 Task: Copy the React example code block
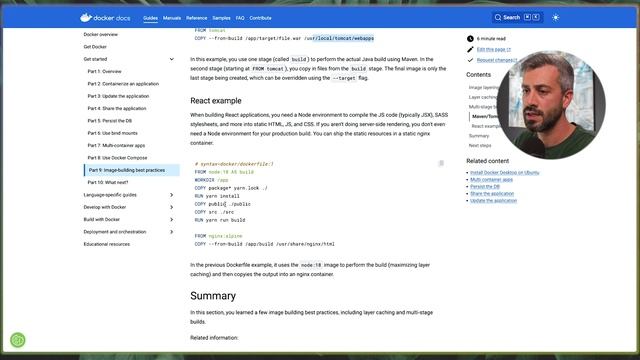(441, 163)
